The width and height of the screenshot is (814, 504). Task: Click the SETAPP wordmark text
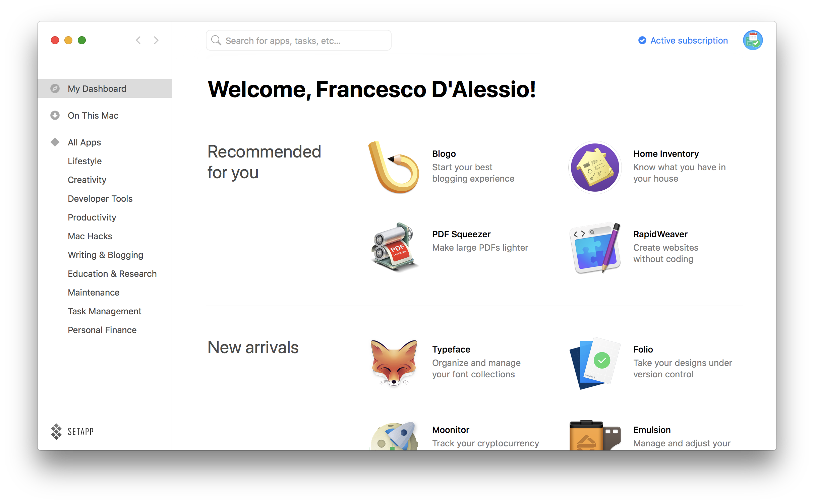80,432
